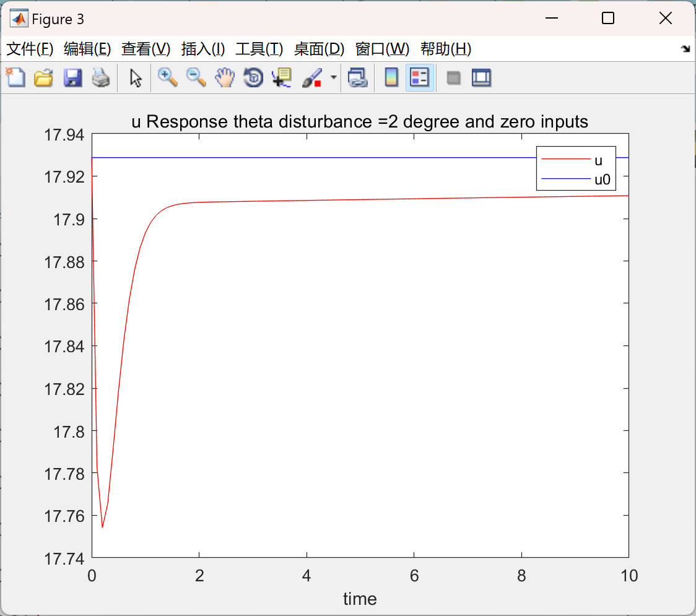The height and width of the screenshot is (616, 696).
Task: Click the Link Plot icon
Action: pyautogui.click(x=357, y=77)
